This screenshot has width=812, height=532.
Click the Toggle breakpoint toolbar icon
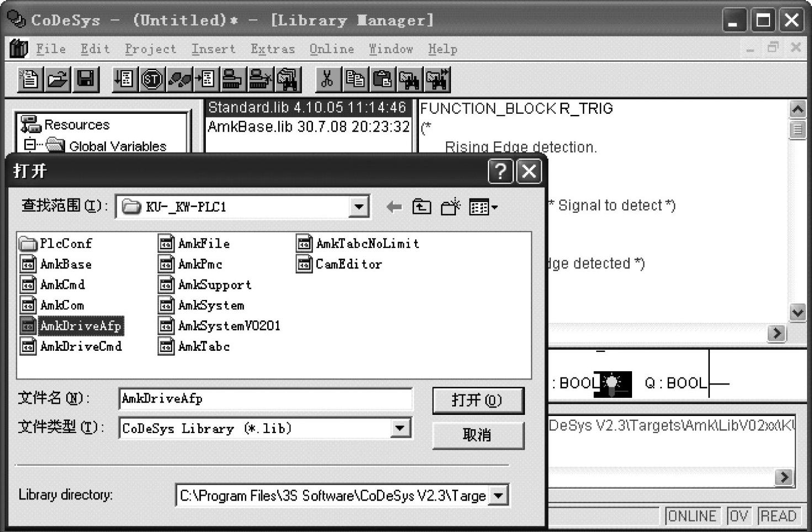coord(206,80)
